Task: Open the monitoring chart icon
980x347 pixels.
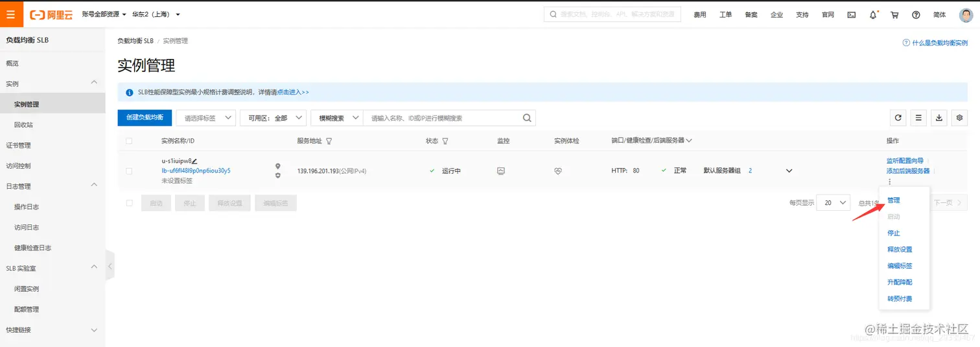Action: (x=500, y=171)
